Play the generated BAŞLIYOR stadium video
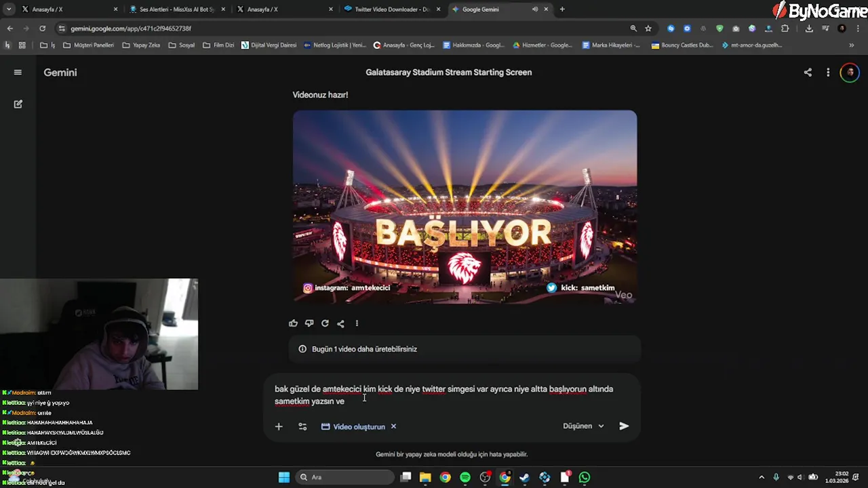 (465, 207)
